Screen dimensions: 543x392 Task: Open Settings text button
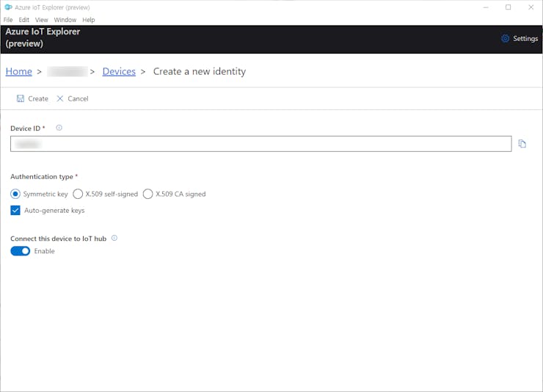tap(525, 38)
